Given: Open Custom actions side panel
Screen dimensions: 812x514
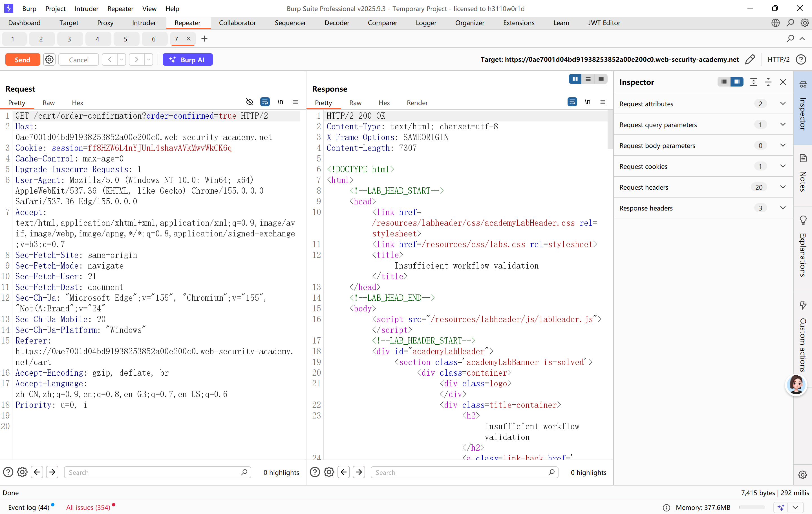Looking at the screenshot, I should [803, 335].
